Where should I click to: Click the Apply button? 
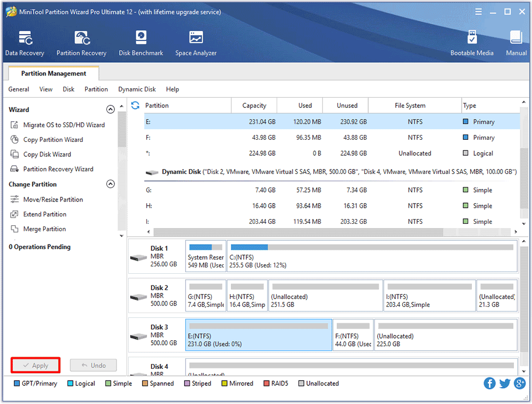pos(36,365)
